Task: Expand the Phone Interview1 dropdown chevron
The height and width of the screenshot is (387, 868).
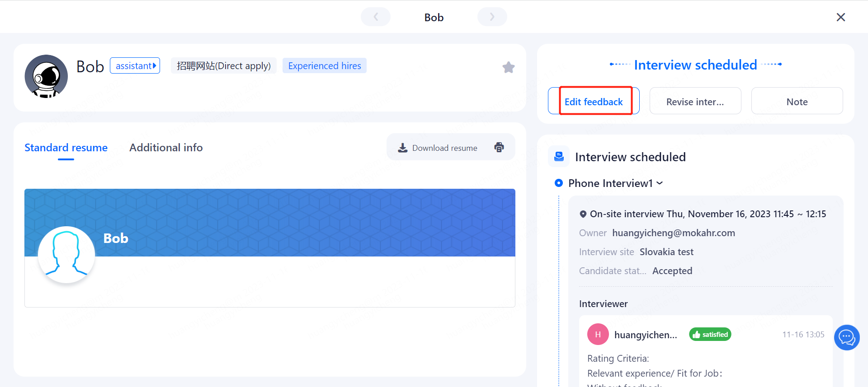Action: [660, 183]
